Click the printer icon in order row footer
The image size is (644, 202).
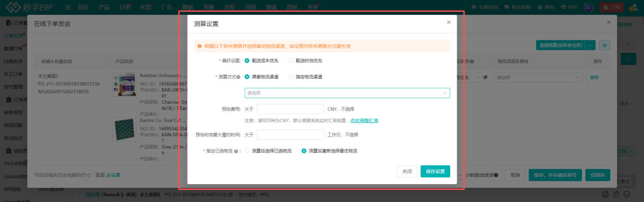tap(605, 194)
